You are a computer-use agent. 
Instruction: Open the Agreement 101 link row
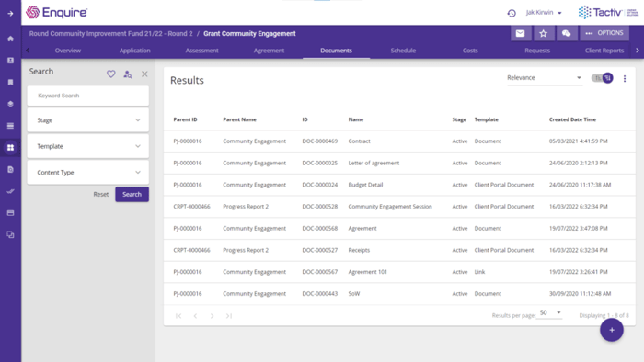coord(399,272)
